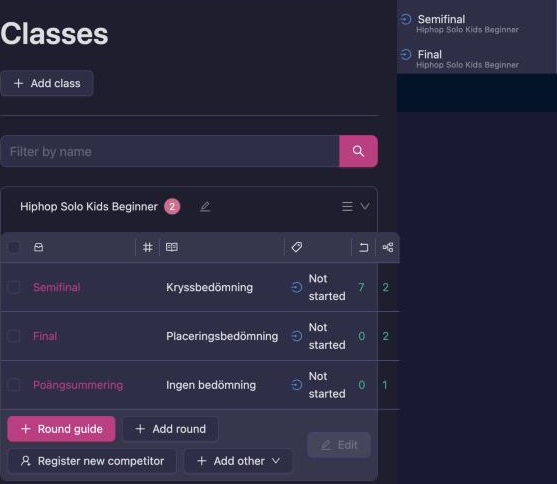Viewport: 557px width, 484px height.
Task: Open the hamburger menu of the class card
Action: 347,206
